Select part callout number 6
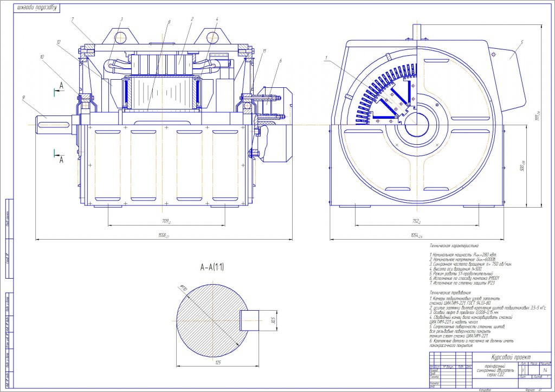555x392 pixels. pos(280,61)
